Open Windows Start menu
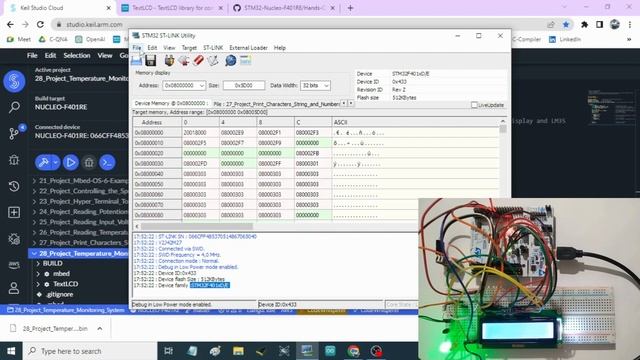Viewport: 640px width, 360px height. pyautogui.click(x=11, y=351)
